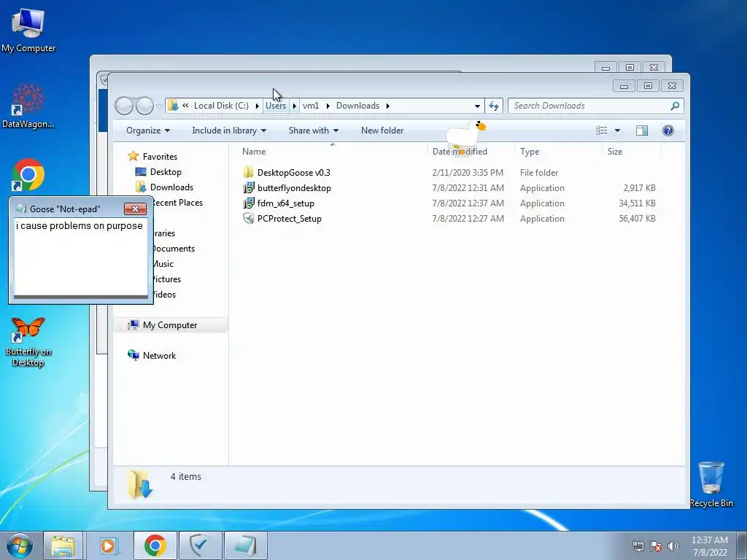Viewport: 747px width, 560px height.
Task: Click the File folder type cell
Action: click(539, 172)
